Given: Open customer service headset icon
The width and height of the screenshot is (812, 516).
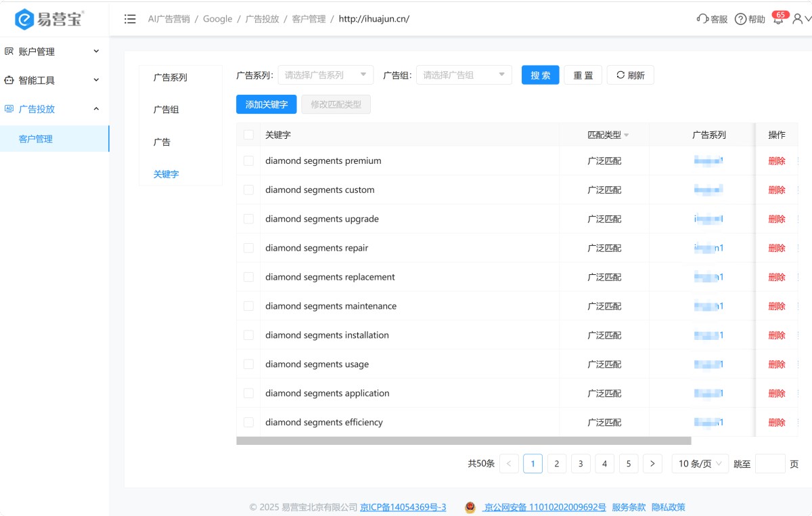Looking at the screenshot, I should pos(702,19).
